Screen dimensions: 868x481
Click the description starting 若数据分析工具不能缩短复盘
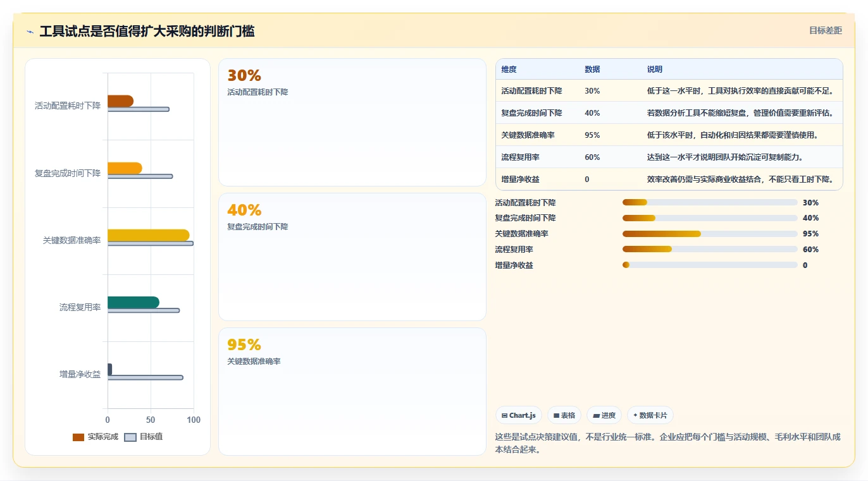point(740,113)
